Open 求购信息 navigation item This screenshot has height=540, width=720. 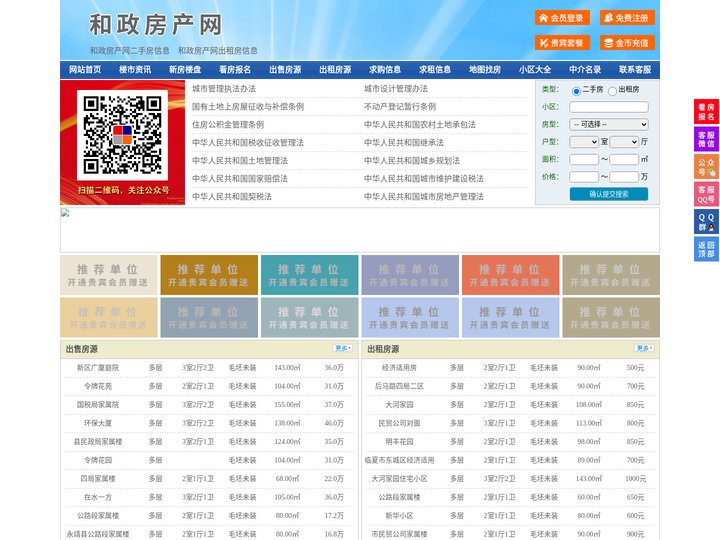tap(385, 70)
